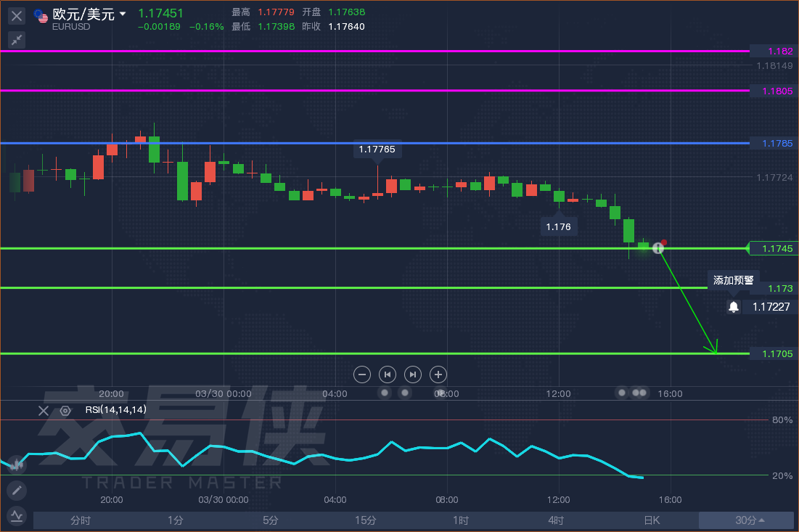The width and height of the screenshot is (799, 532).
Task: Select the 1.182 magenta price line label
Action: click(x=774, y=51)
